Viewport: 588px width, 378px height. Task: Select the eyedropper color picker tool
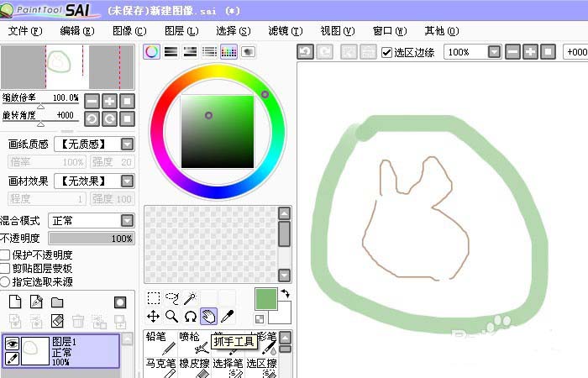pos(228,317)
